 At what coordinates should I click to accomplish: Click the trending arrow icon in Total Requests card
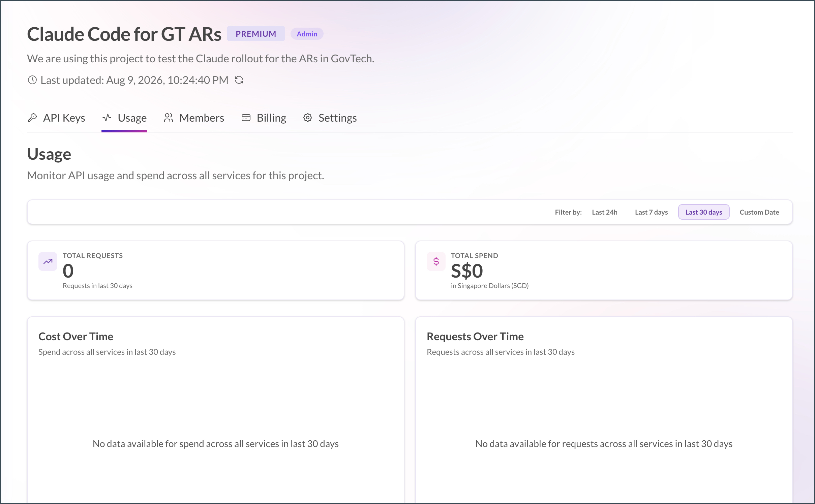click(x=48, y=261)
